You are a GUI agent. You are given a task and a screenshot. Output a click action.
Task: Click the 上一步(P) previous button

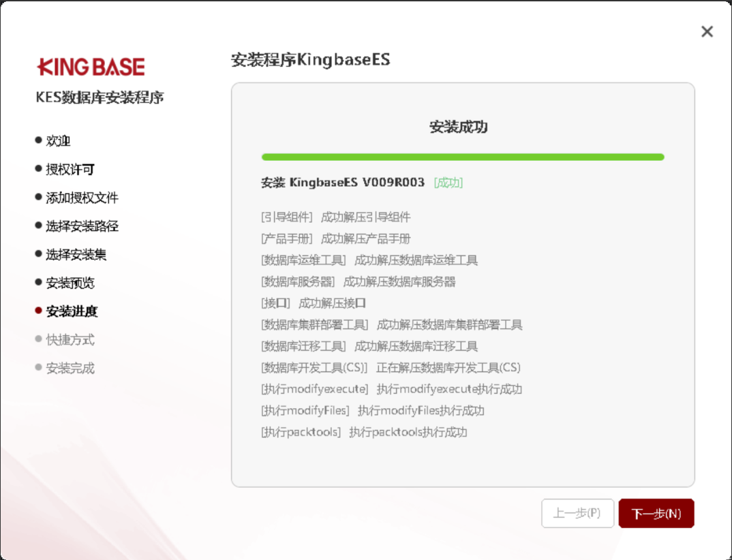click(x=577, y=514)
